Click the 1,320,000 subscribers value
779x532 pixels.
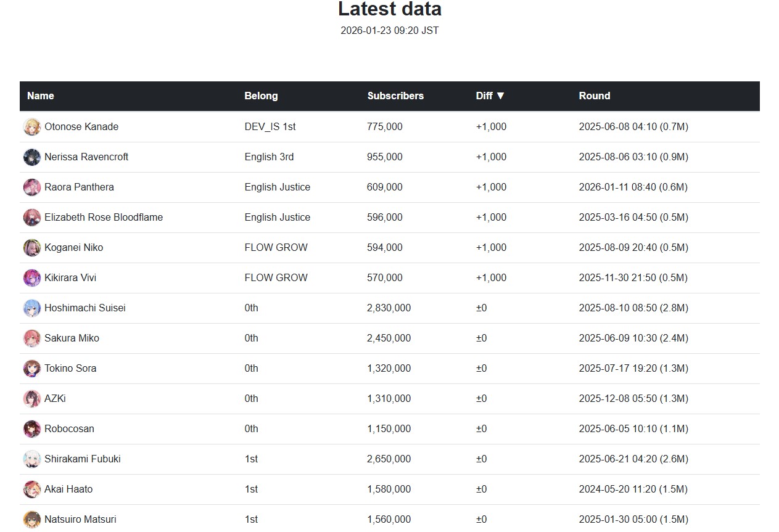(x=389, y=369)
